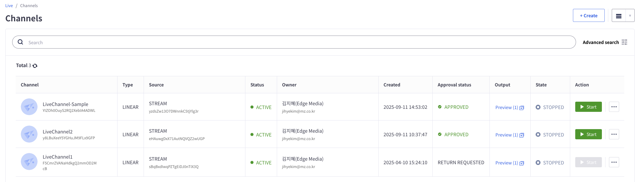The image size is (644, 182).
Task: Focus the channel Search input field
Action: 299,42
